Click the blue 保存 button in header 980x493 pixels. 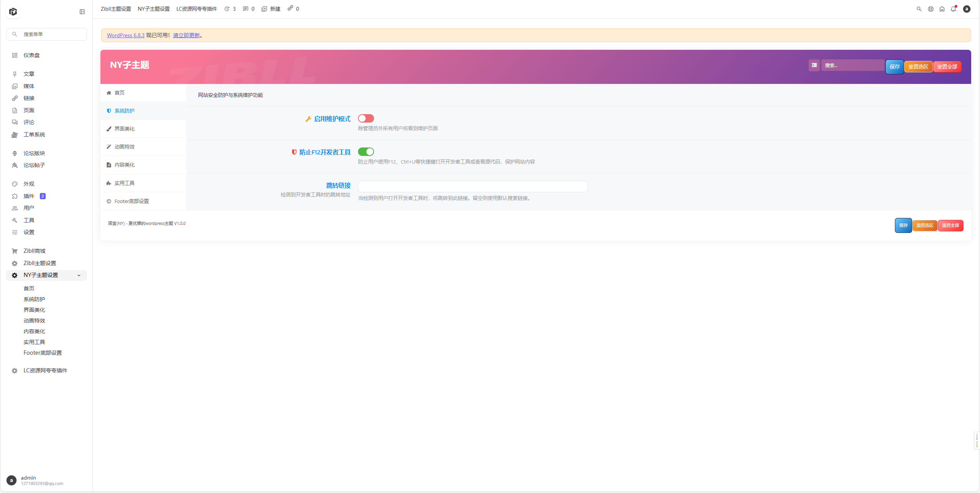click(894, 67)
